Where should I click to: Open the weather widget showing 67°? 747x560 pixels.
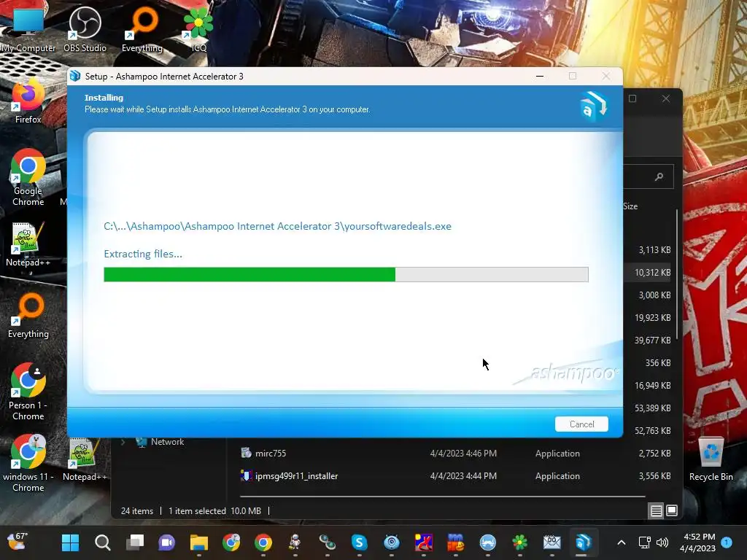18,542
